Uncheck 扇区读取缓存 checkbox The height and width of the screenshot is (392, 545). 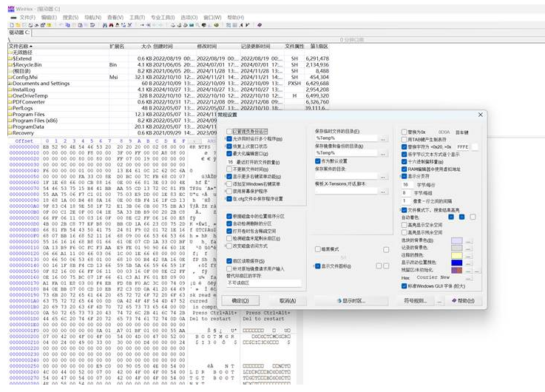tap(229, 260)
